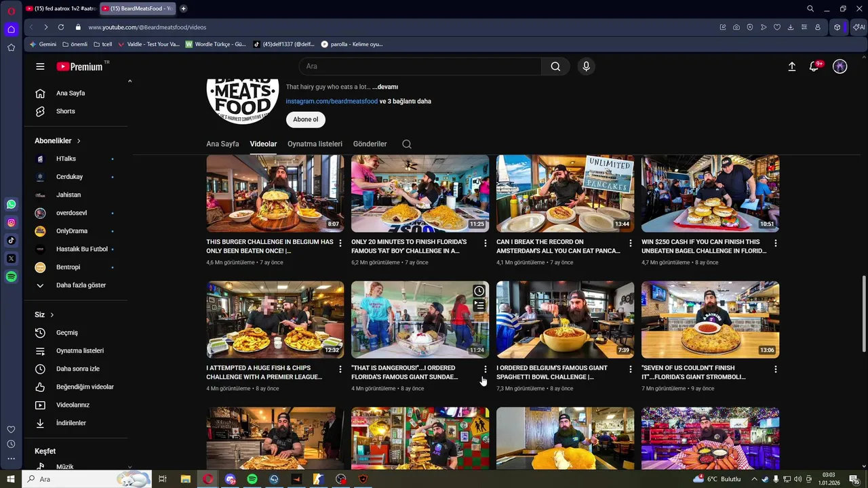Click the YouTube search magnifier button

coord(555,66)
